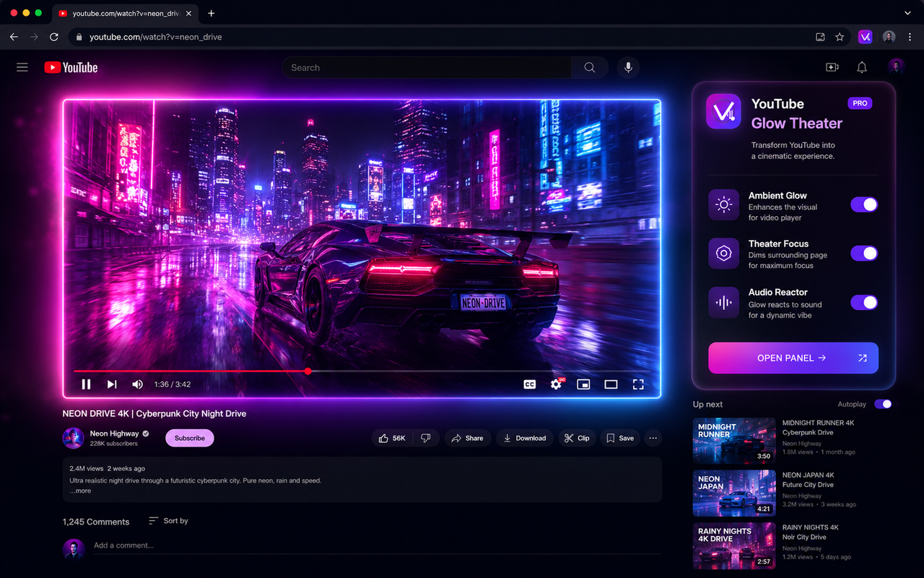924x578 pixels.
Task: Open a new browser tab
Action: pos(211,13)
